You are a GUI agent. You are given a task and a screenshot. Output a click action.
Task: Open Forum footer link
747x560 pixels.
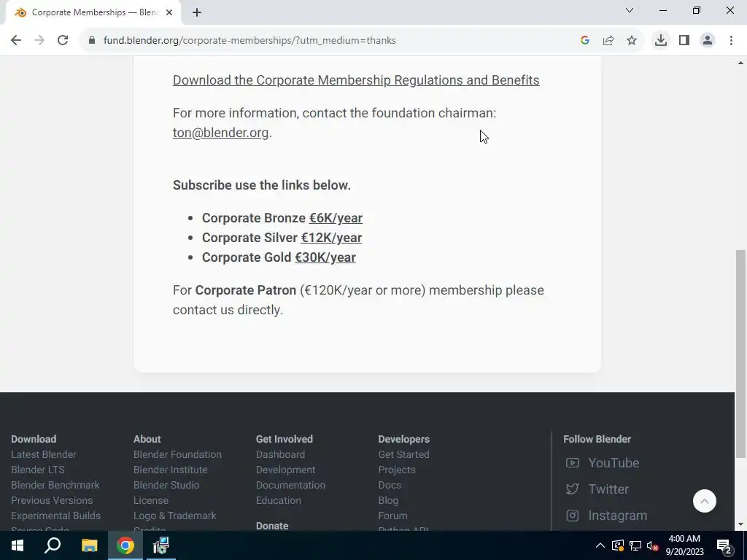tap(392, 516)
